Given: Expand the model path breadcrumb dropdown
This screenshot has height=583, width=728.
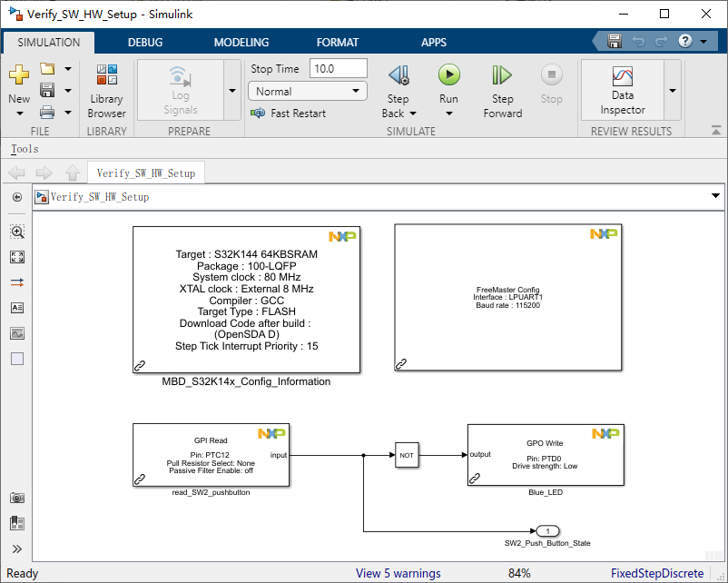Looking at the screenshot, I should (x=715, y=195).
